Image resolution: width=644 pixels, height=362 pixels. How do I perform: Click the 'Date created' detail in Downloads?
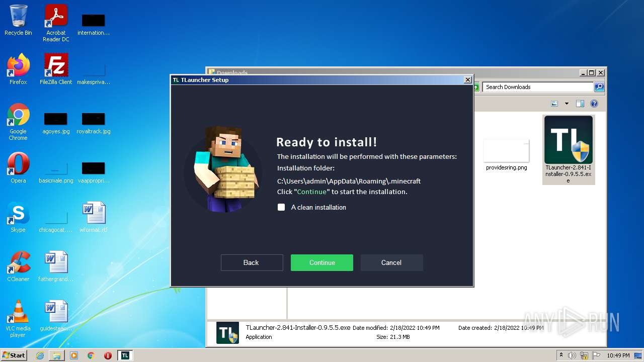pos(501,328)
